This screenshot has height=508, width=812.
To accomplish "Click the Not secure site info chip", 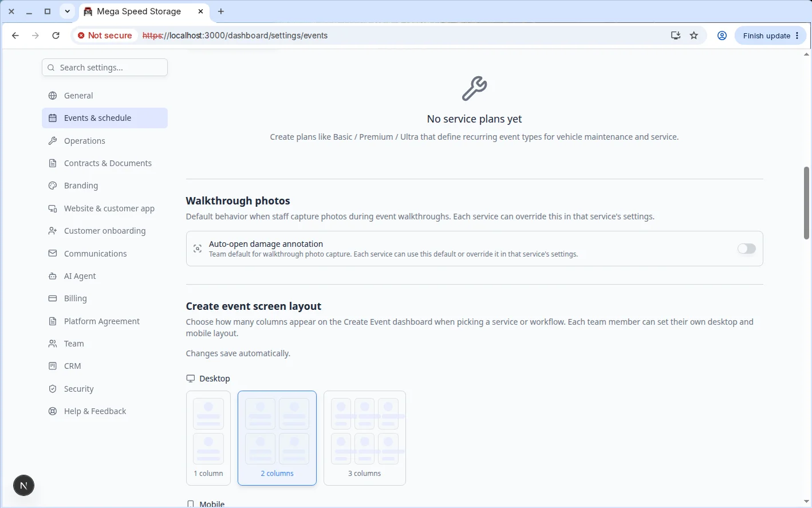I will (105, 36).
